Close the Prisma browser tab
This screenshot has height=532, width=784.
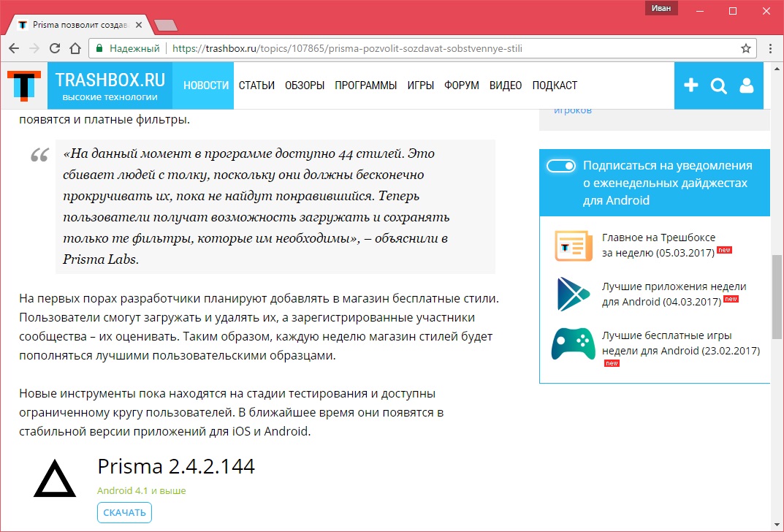[139, 25]
